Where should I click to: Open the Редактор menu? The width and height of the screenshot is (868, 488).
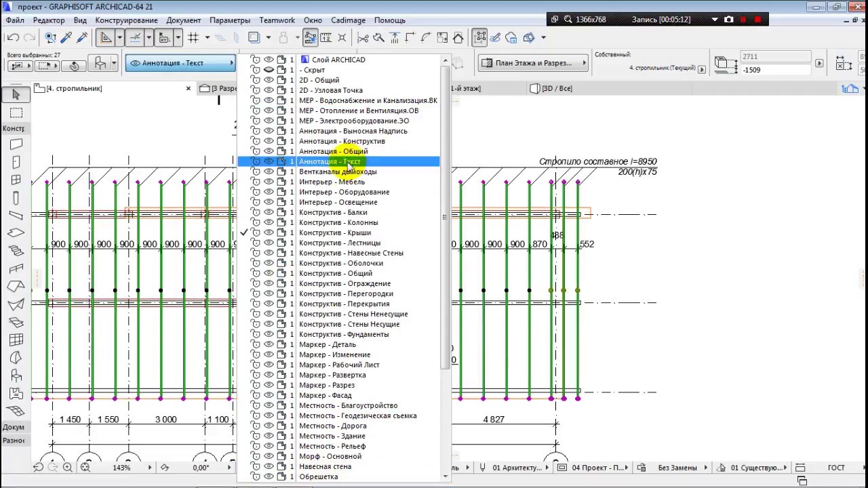(49, 20)
